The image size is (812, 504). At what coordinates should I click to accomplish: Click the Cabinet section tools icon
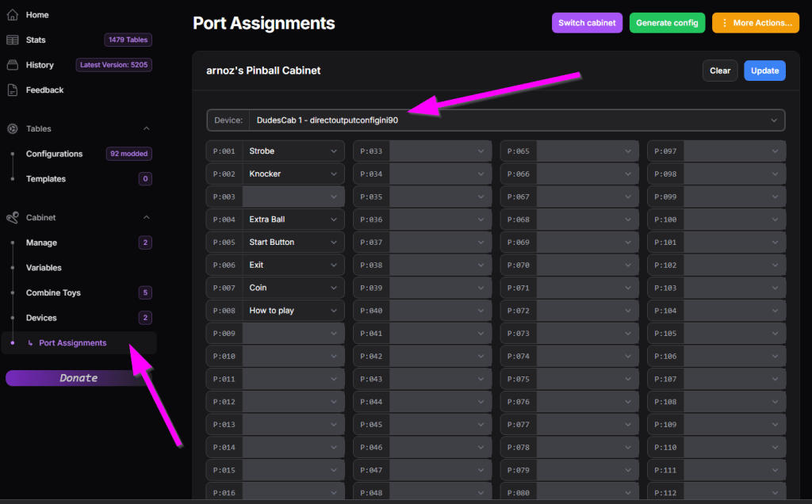[13, 217]
